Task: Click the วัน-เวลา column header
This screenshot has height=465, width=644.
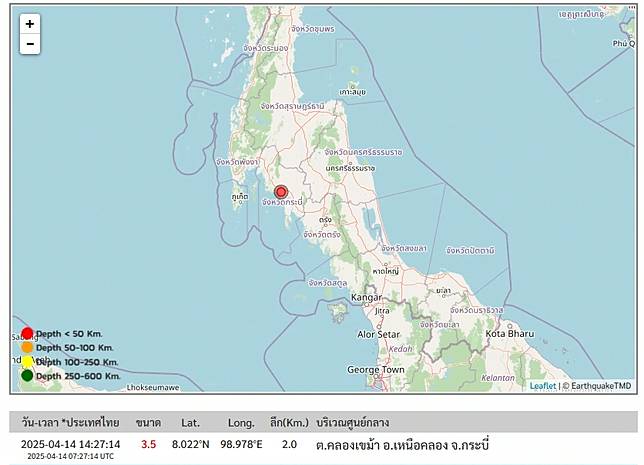Action: (x=69, y=422)
